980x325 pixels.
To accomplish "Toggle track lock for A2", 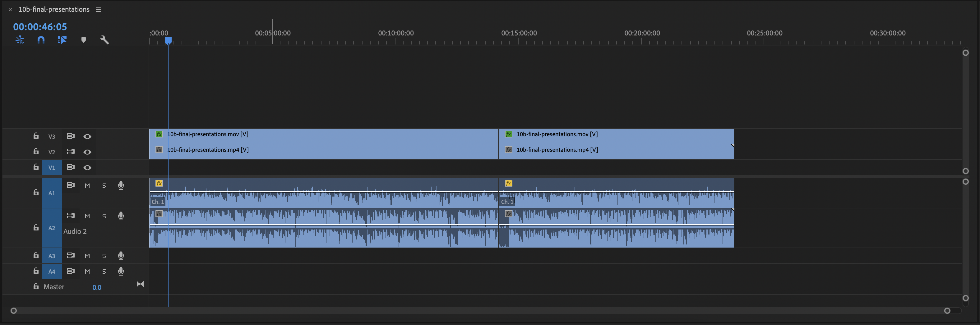I will (x=36, y=228).
